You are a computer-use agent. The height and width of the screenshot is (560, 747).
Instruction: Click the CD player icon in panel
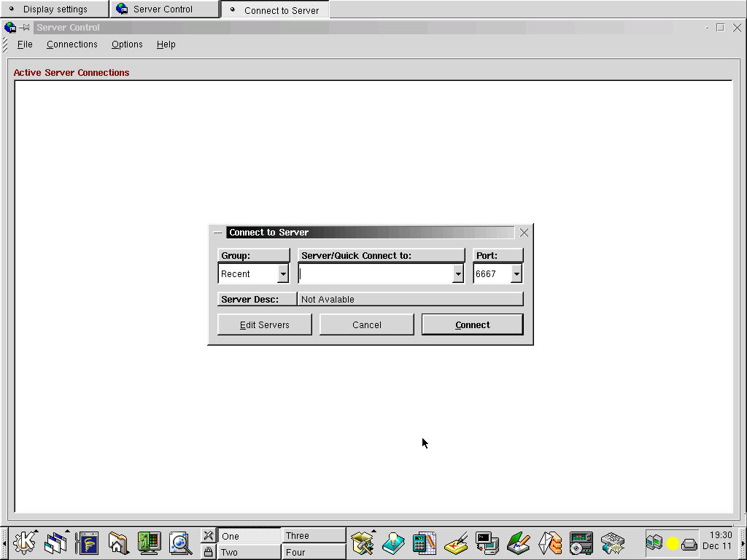pos(581,543)
